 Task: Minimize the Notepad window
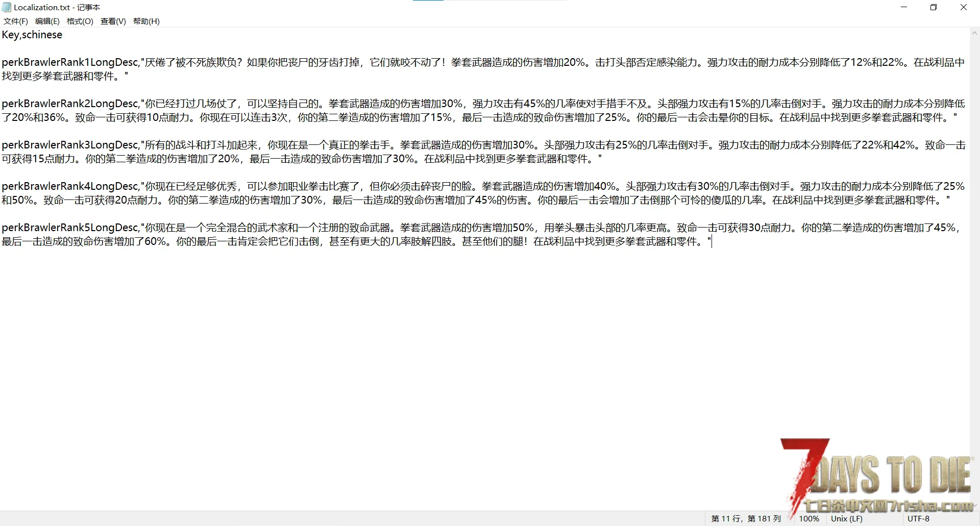(x=904, y=7)
